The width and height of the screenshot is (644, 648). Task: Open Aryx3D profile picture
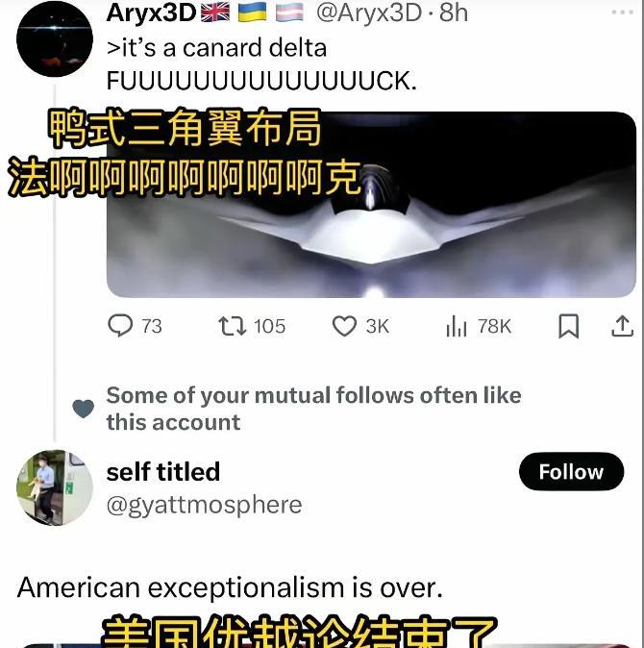tap(55, 38)
